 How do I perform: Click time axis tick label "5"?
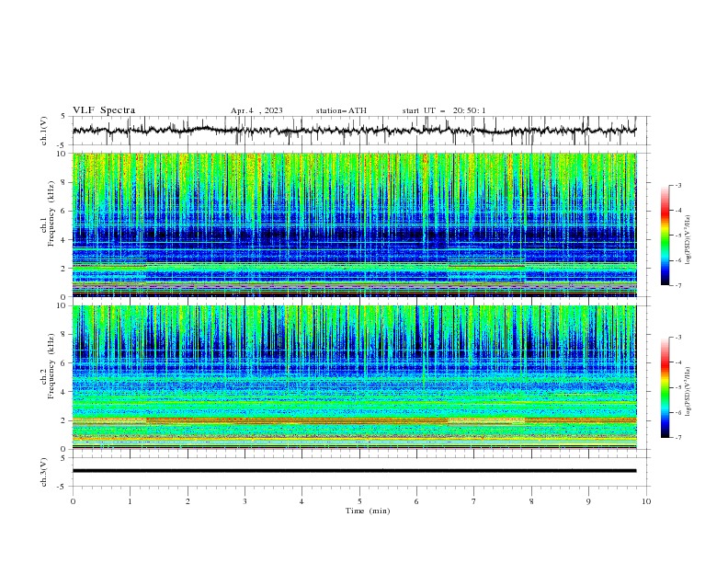[x=359, y=501]
